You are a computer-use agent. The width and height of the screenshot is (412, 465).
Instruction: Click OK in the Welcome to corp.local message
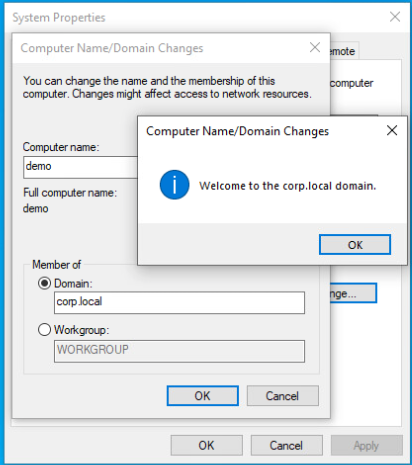click(x=355, y=245)
